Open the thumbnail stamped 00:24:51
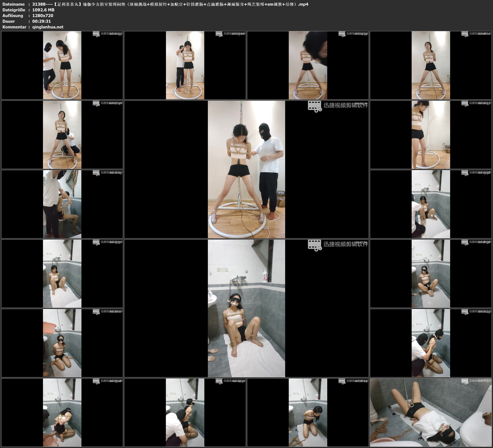 pyautogui.click(x=185, y=412)
